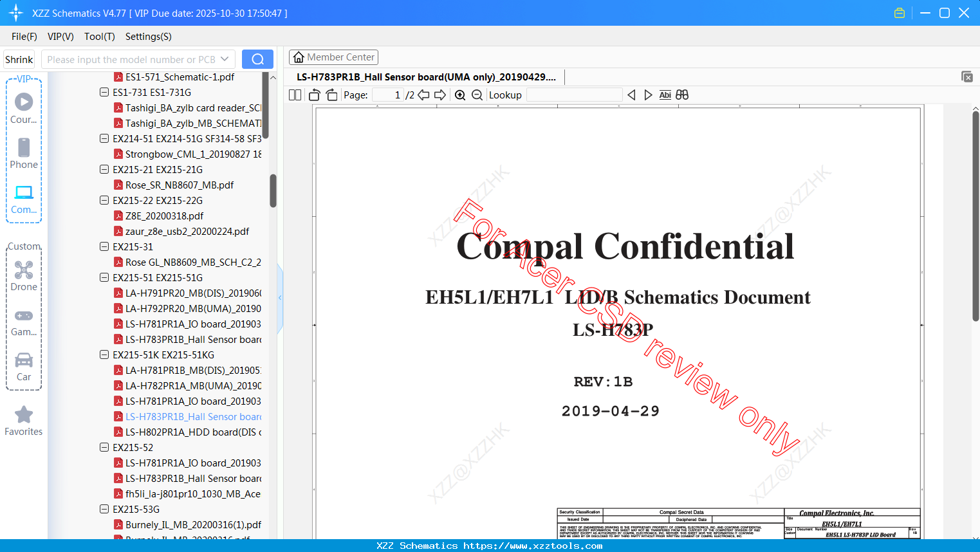
Task: Open the Tool(T) menu
Action: pos(100,37)
